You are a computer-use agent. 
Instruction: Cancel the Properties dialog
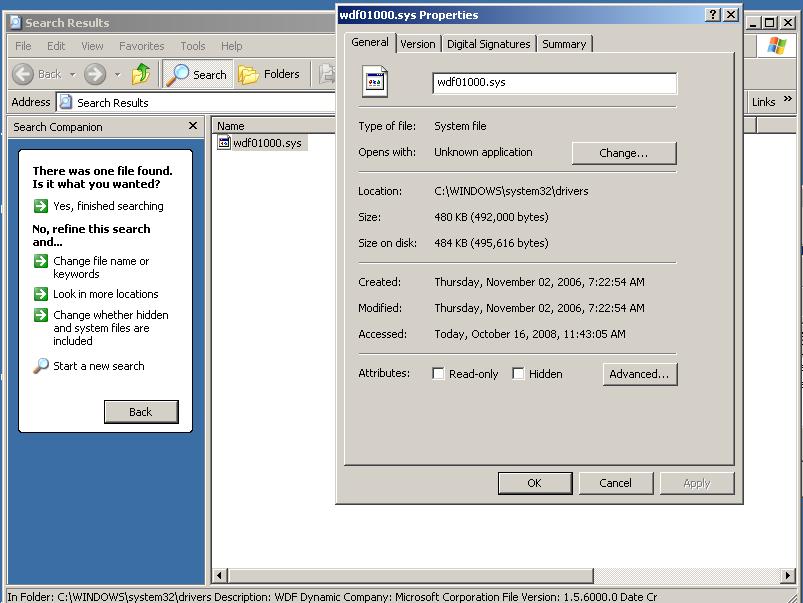(x=616, y=483)
